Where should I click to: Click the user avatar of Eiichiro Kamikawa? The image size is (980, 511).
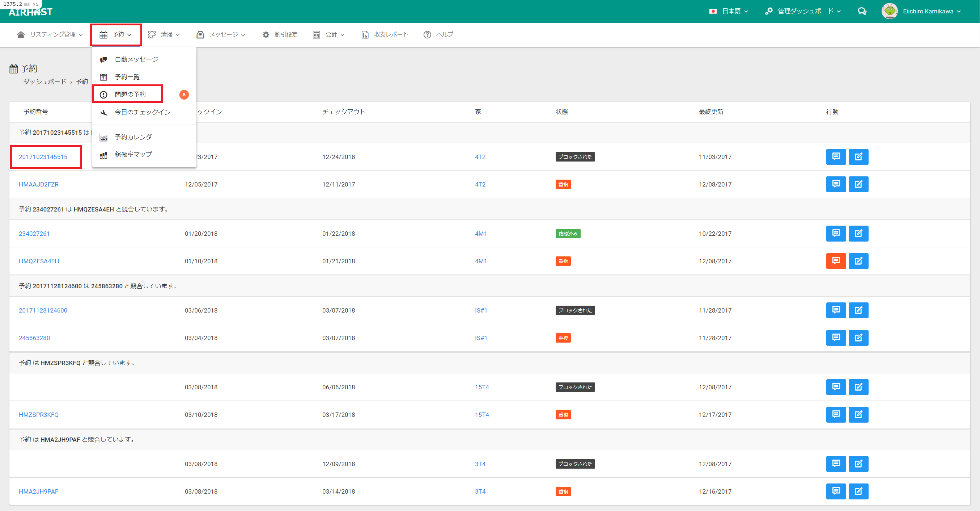[889, 11]
